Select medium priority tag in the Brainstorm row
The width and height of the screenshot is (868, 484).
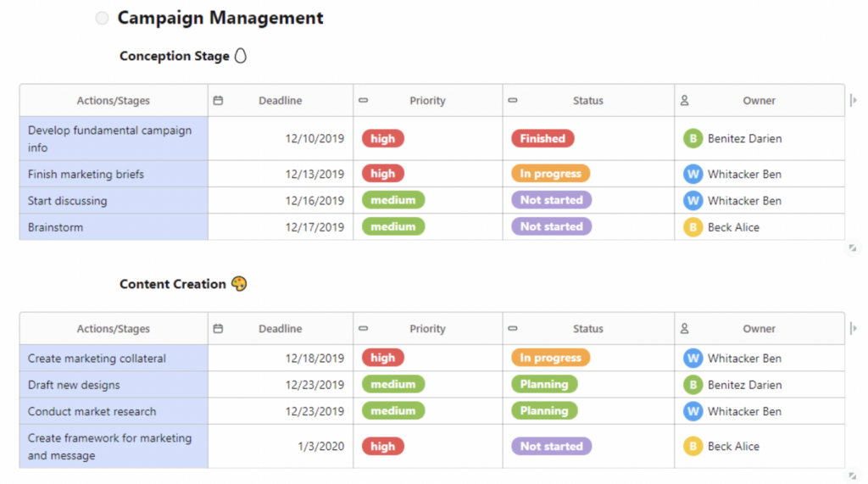(x=392, y=227)
